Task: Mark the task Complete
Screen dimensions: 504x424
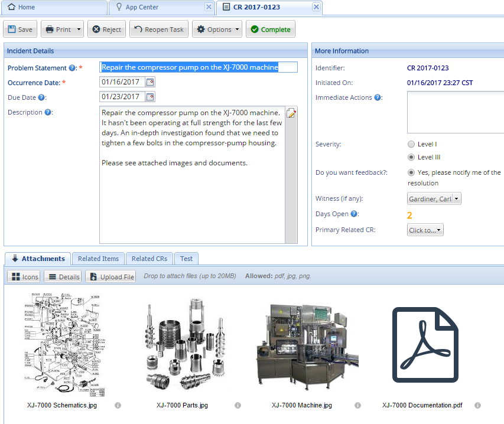Action: coord(271,29)
